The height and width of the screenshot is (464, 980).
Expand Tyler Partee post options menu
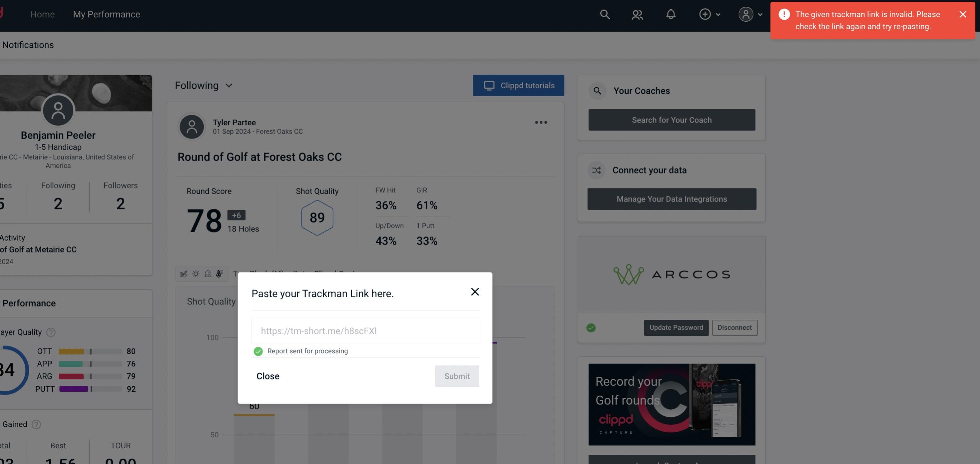[541, 122]
